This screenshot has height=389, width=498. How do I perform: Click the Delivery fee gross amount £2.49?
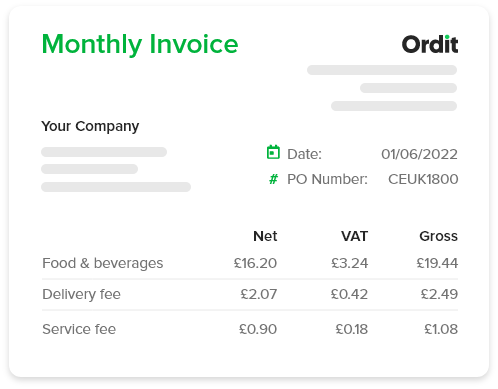tap(439, 294)
